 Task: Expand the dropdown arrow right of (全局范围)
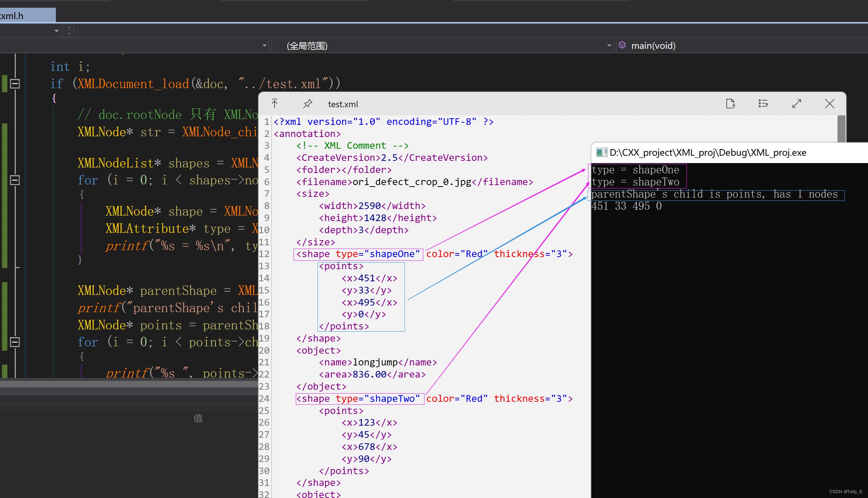(609, 46)
